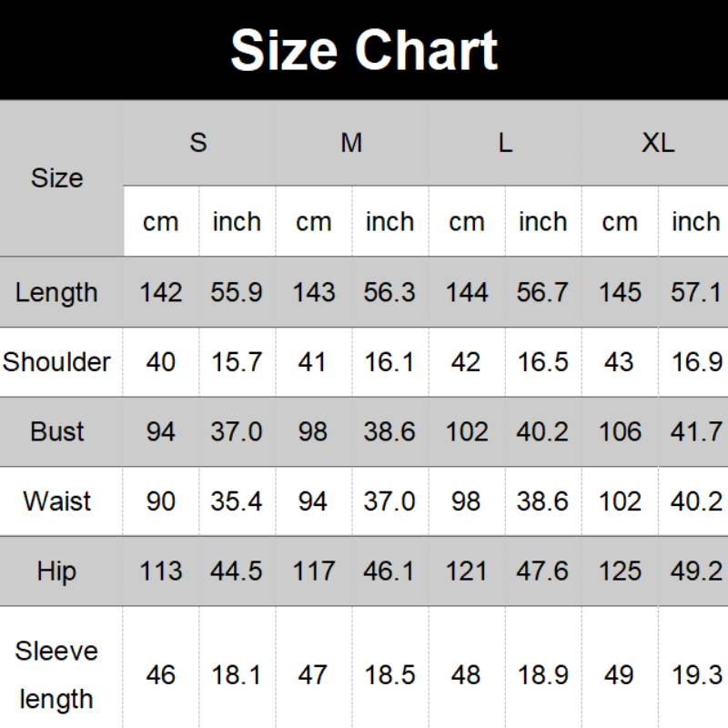The width and height of the screenshot is (728, 728).
Task: Select the 106 bust value
Action: coord(620,431)
